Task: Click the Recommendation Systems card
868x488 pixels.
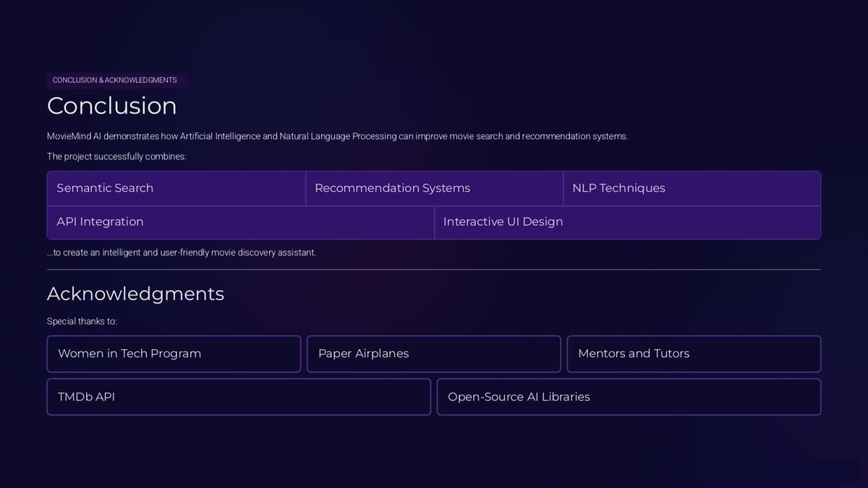Action: pos(434,188)
